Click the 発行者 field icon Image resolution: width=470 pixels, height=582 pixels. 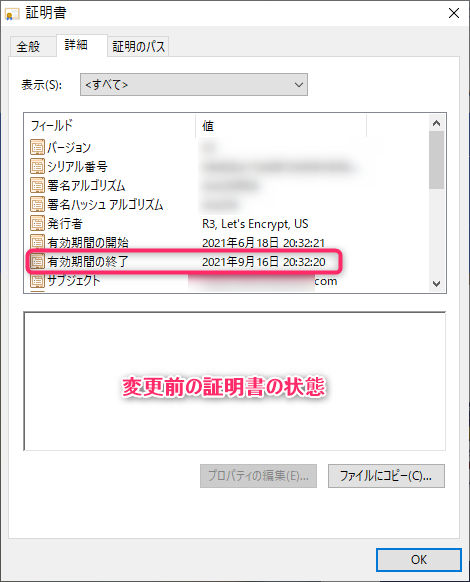tap(37, 223)
